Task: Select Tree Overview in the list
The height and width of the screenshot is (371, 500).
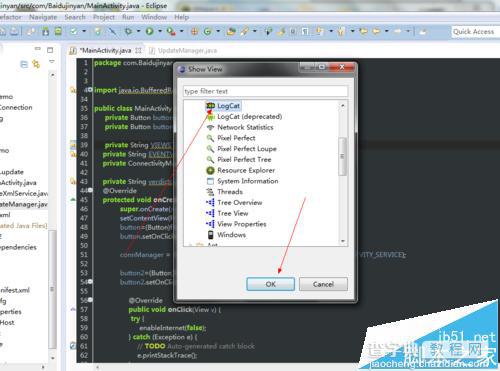Action: click(240, 203)
